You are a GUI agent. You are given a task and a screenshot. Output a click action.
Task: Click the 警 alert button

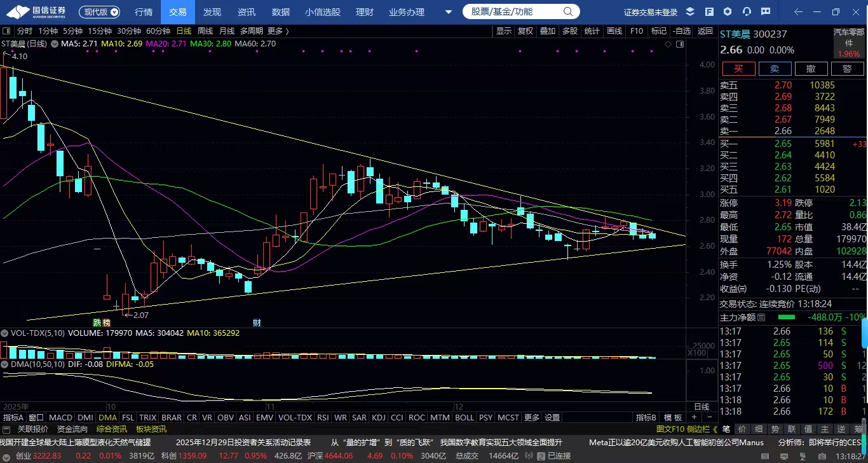[847, 69]
